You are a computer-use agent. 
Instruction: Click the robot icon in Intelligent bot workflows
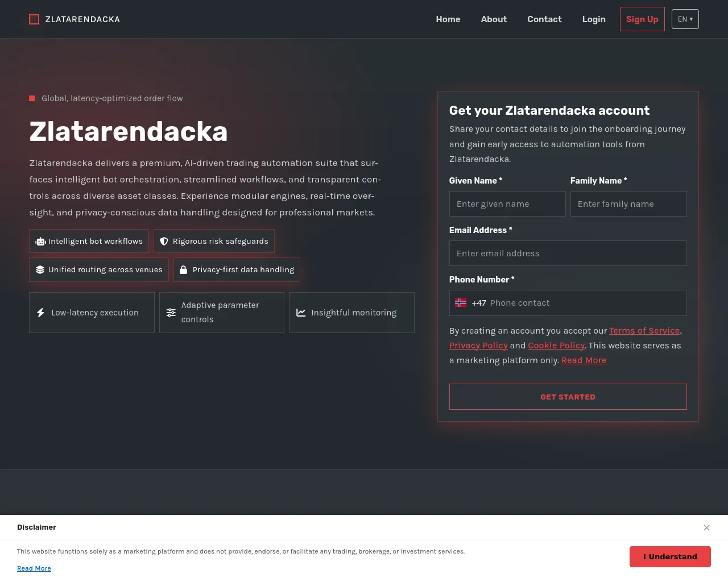40,242
